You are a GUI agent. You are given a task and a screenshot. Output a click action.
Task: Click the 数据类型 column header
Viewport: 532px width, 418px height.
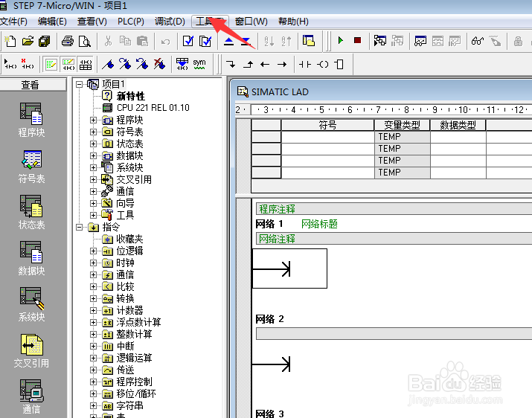[458, 125]
